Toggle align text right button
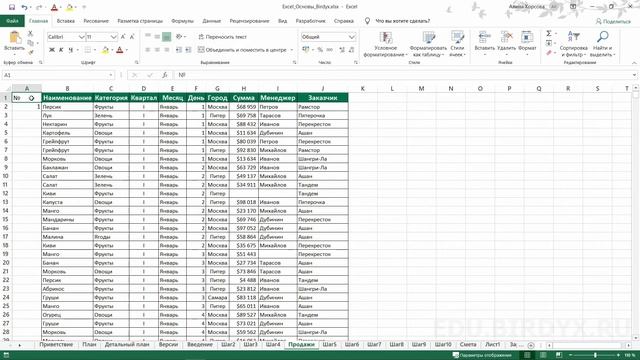640x360 pixels. [167, 50]
